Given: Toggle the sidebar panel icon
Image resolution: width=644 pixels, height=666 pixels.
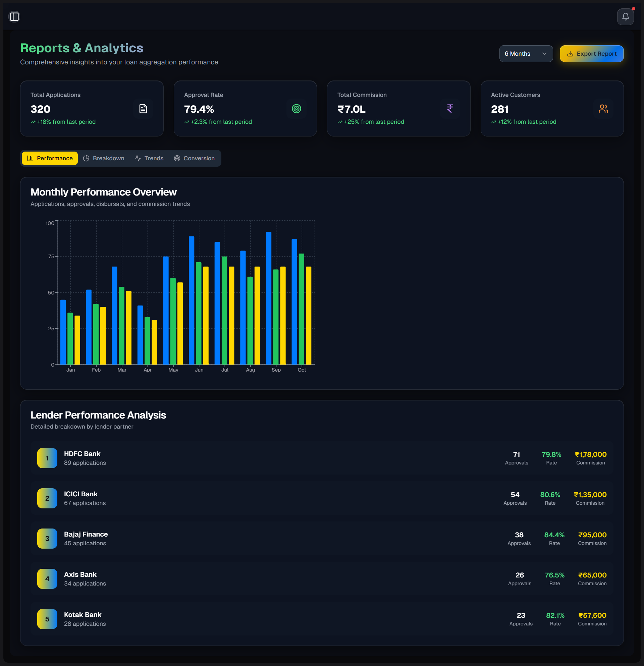Looking at the screenshot, I should [x=14, y=17].
